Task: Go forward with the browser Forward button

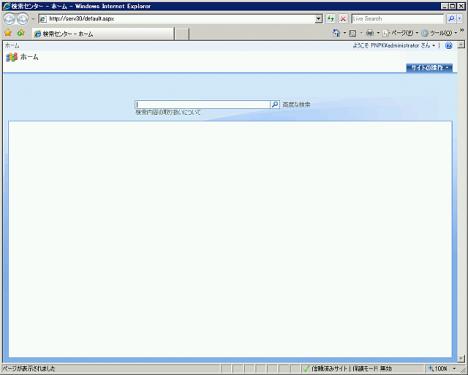Action: (22, 19)
